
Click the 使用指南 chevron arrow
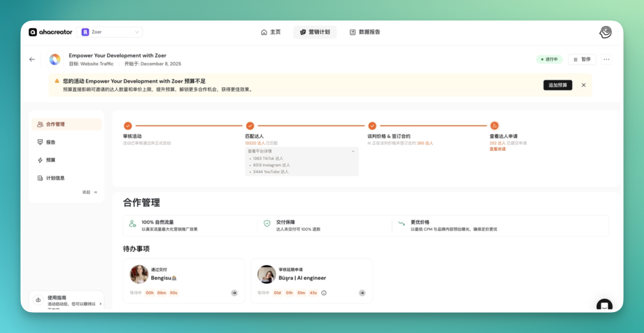(101, 304)
